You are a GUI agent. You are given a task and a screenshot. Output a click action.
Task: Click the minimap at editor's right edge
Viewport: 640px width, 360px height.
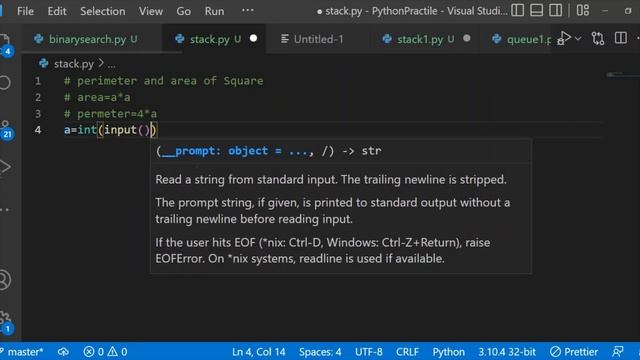click(621, 75)
